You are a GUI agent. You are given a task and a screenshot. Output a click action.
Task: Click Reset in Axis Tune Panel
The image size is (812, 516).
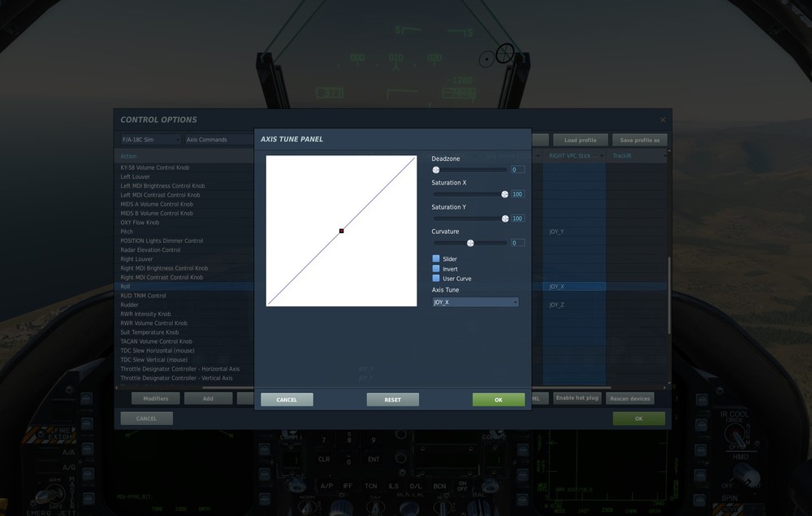(x=392, y=400)
